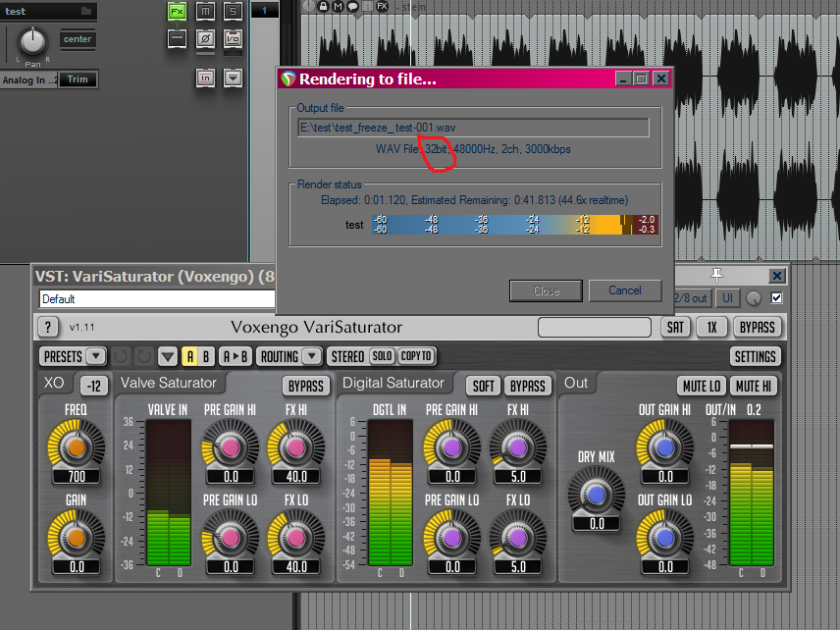Click the XO GAIN knob
Viewport: 840px width, 630px height.
point(77,538)
